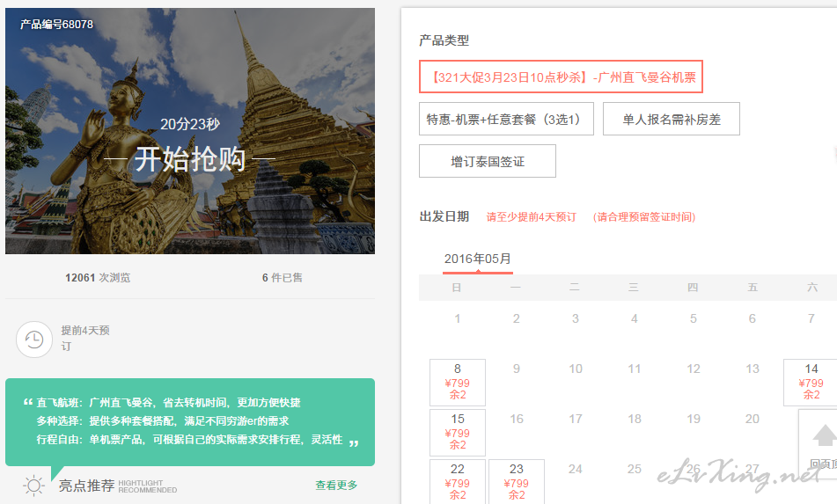Viewport: 837px width, 504px height.
Task: Click the sun icon next to 亮点推荐
Action: 34,486
